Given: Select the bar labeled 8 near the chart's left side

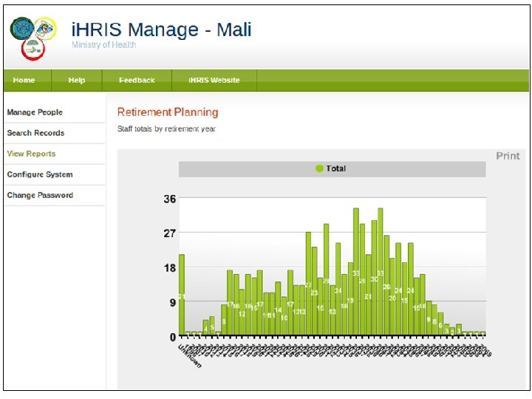Looking at the screenshot, I should pyautogui.click(x=224, y=320).
